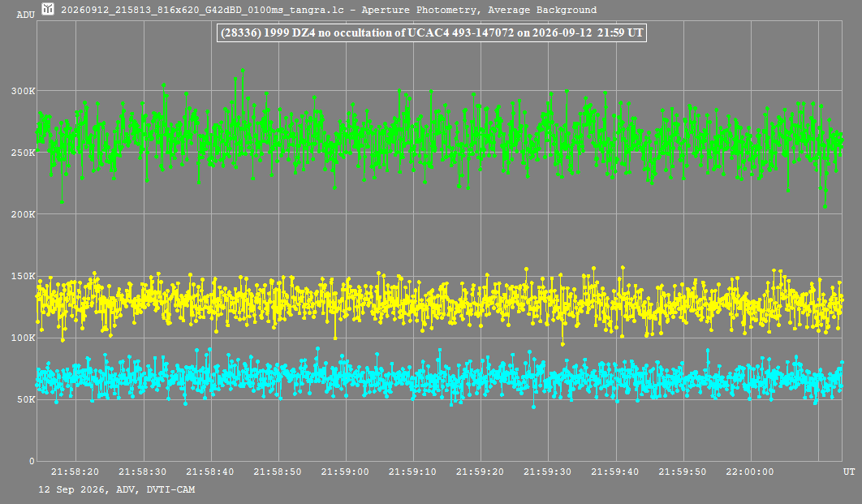This screenshot has width=862, height=504.
Task: Click the footer text 12 Sep 2026, ADV, DVTI-CAM
Action: pos(117,489)
